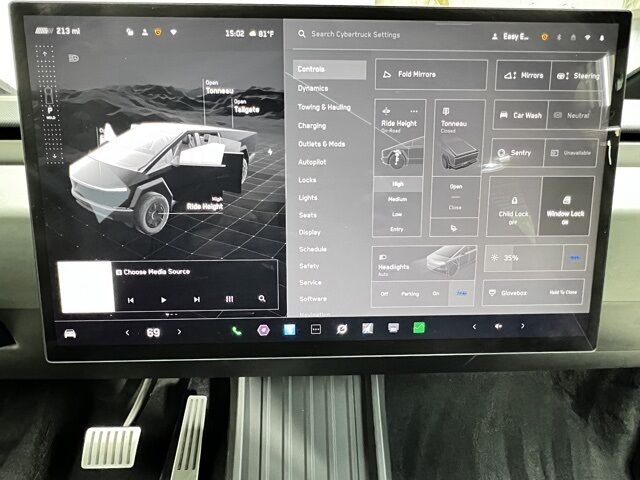Open the Easy Entry driver profile menu
The image size is (640, 480).
(510, 36)
